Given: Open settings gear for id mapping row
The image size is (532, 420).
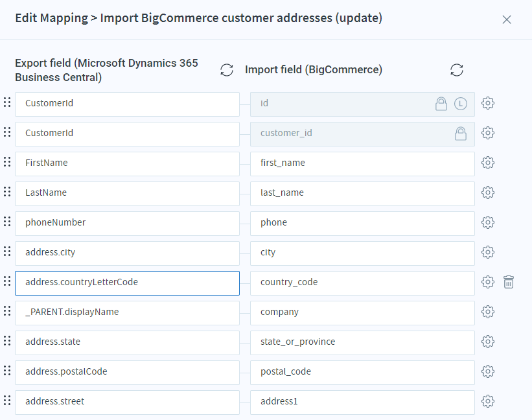Looking at the screenshot, I should pyautogui.click(x=487, y=103).
